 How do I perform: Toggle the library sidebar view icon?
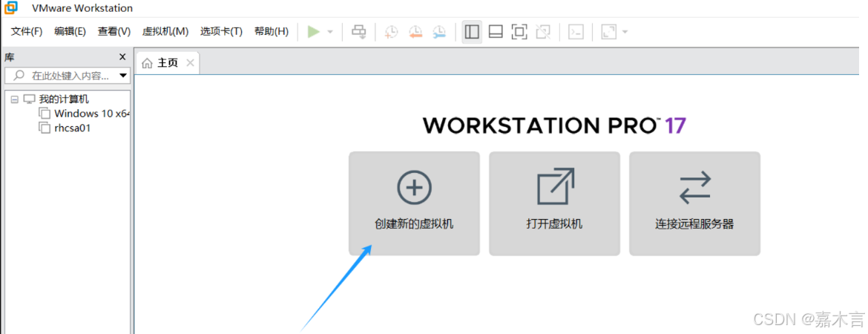coord(472,32)
